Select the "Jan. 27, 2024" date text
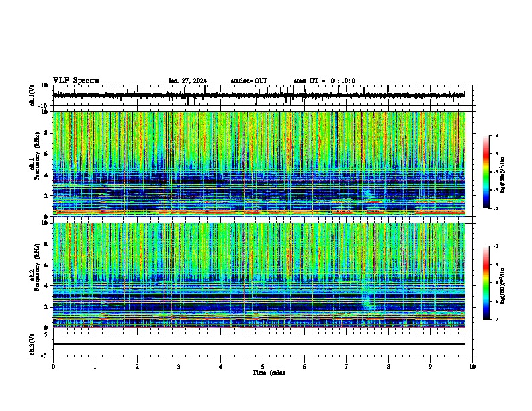Image resolution: width=532 pixels, height=411 pixels. coord(187,81)
